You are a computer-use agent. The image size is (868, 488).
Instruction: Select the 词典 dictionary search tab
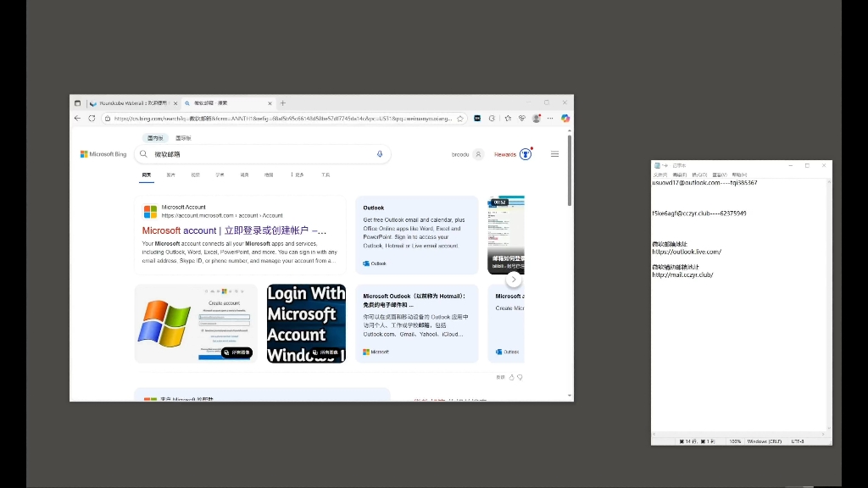(x=244, y=175)
